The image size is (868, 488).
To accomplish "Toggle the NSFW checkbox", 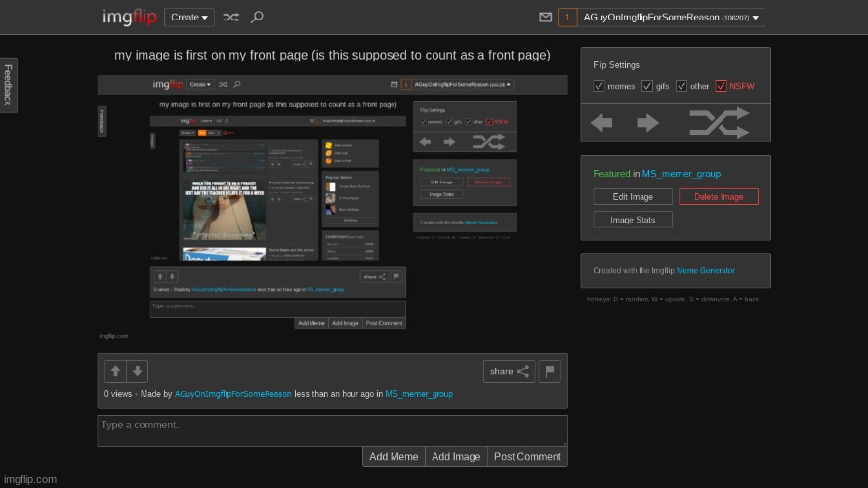I will (721, 86).
